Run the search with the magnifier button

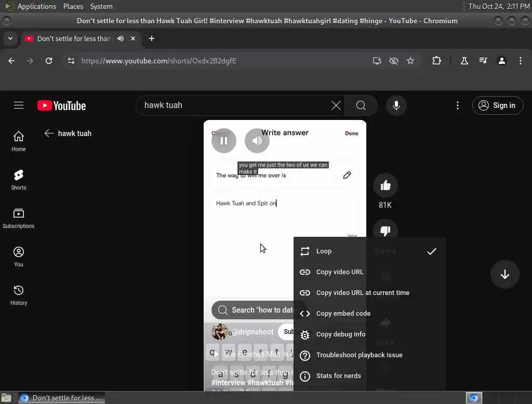click(361, 105)
